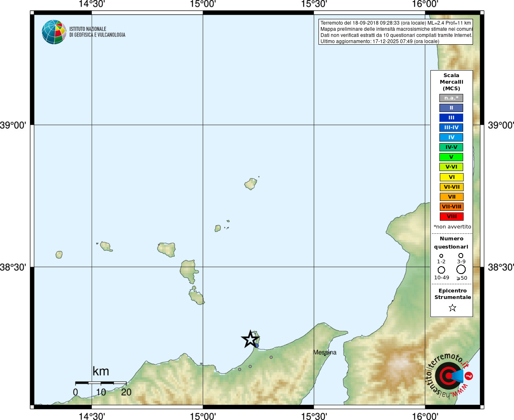Image resolution: width=514 pixels, height=420 pixels.
Task: Click the top axis 14°30' longitude label
Action: (x=91, y=4)
